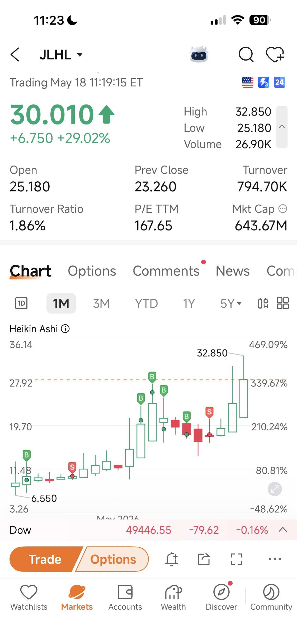The image size is (297, 644).
Task: Toggle the 1D intraday chart button
Action: tap(21, 303)
